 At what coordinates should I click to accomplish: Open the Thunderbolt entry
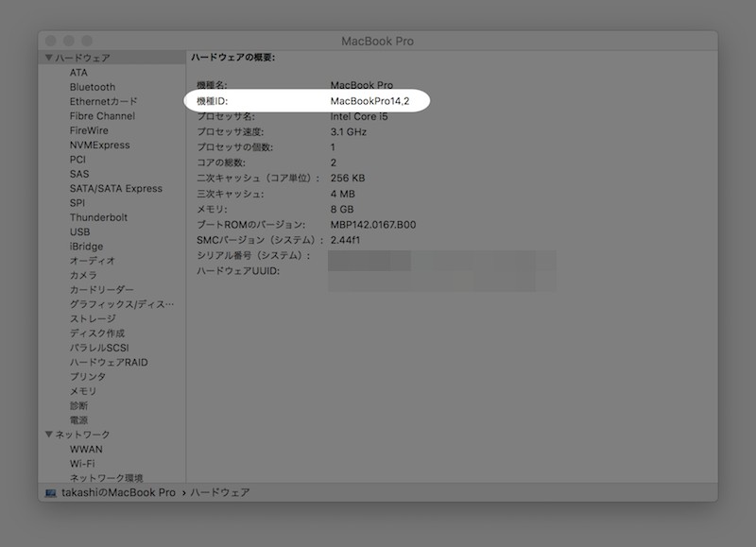coord(98,217)
